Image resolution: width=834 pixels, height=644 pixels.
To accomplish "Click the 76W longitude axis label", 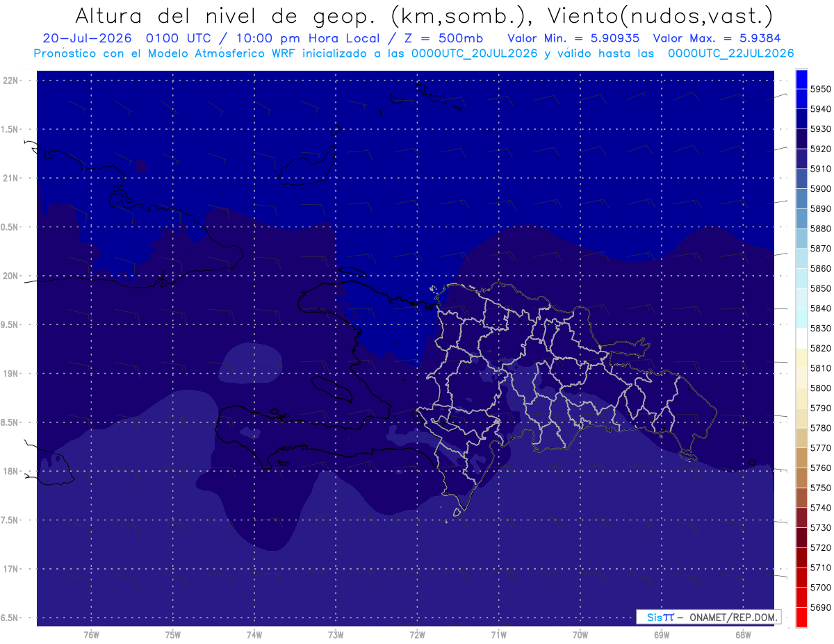I will pyautogui.click(x=91, y=635).
